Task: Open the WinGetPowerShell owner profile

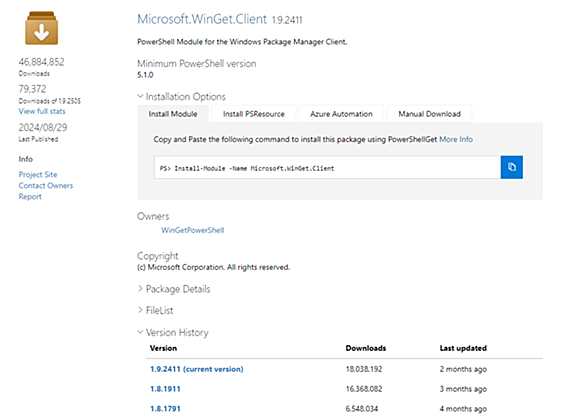Action: pos(192,230)
